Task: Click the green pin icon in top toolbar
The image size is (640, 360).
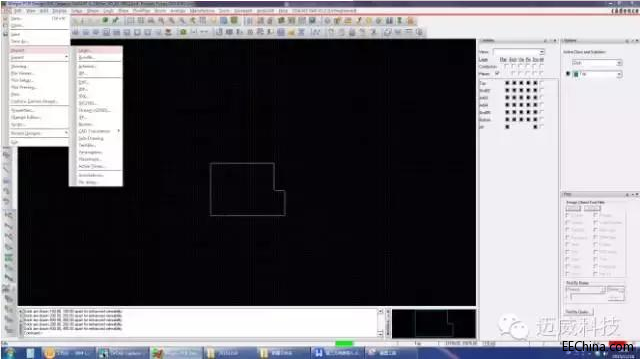Action: click(x=116, y=20)
